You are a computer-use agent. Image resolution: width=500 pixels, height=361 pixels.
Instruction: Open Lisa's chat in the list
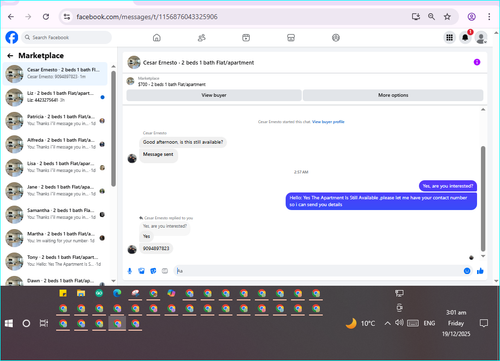click(55, 167)
